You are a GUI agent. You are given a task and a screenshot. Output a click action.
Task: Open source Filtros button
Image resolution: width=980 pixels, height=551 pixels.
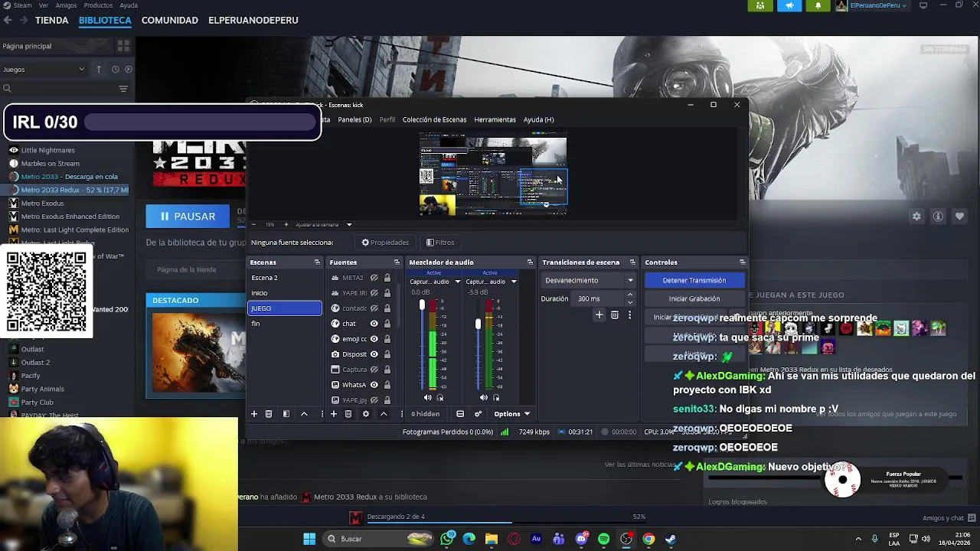pos(440,243)
